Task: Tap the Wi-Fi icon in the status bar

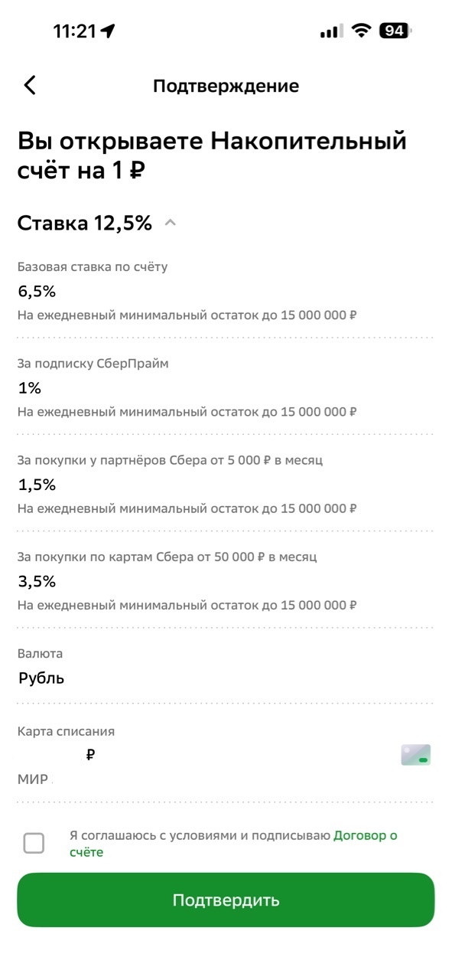Action: [361, 31]
